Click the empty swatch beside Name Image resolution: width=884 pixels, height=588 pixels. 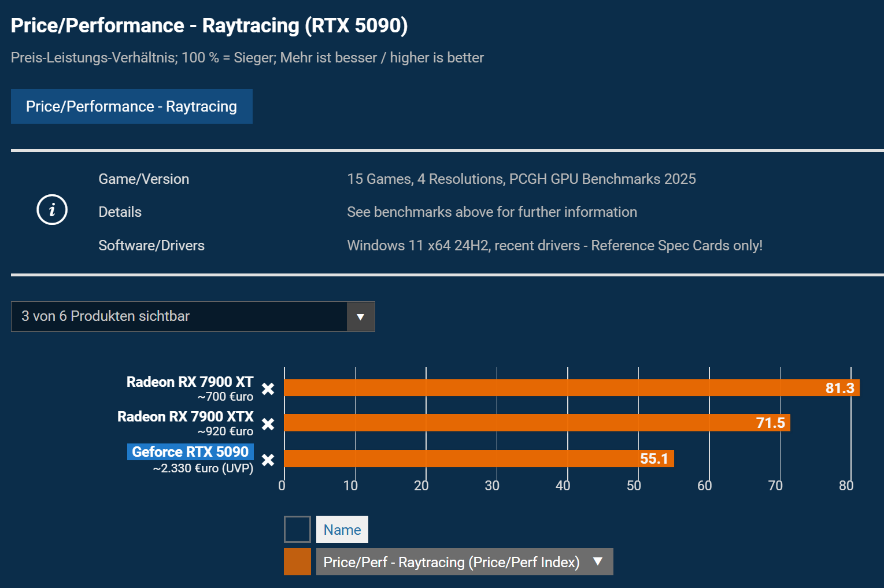click(x=297, y=529)
